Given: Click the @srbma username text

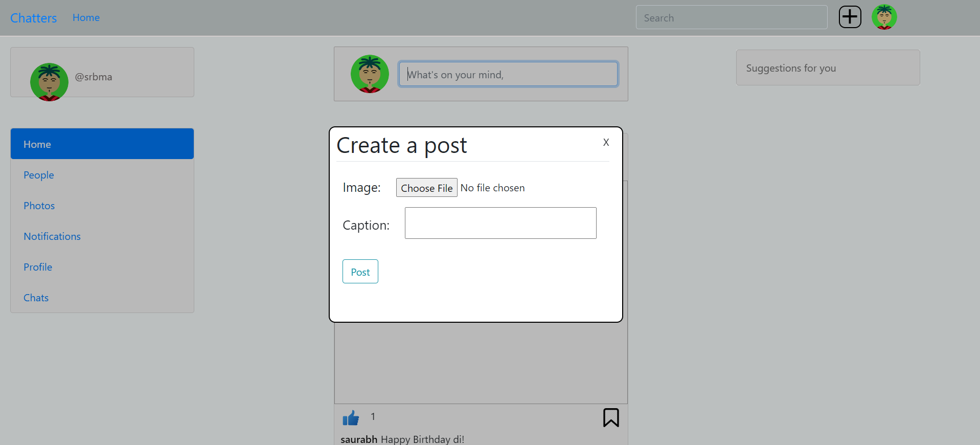Looking at the screenshot, I should pos(94,77).
